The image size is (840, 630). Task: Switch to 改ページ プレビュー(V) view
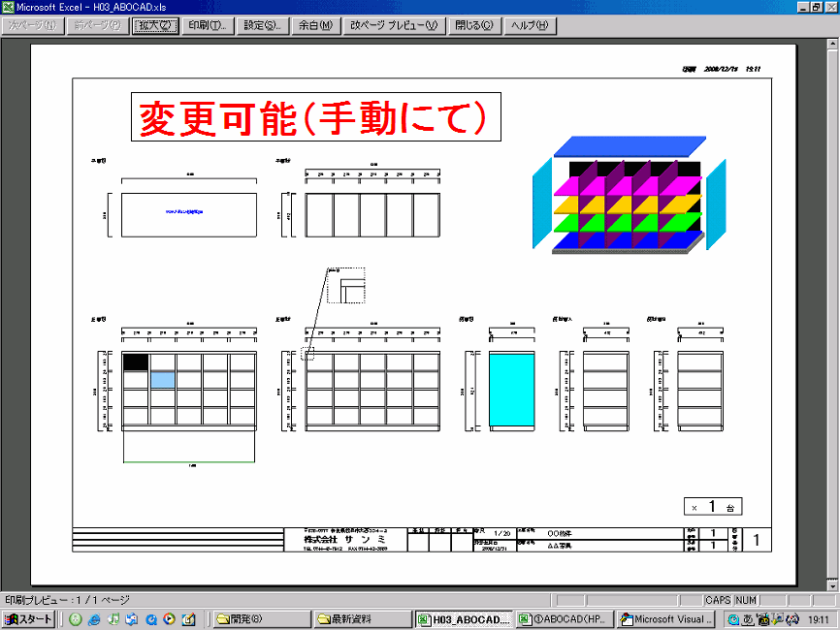[x=394, y=25]
